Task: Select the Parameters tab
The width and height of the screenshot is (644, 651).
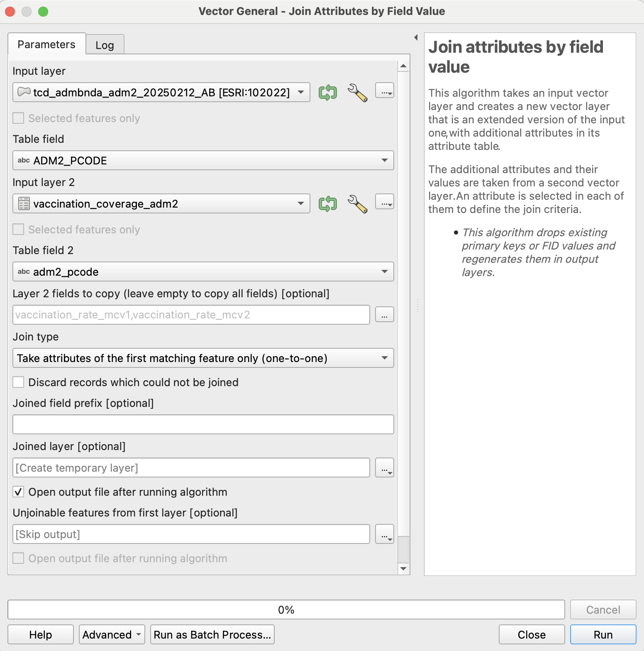Action: pyautogui.click(x=46, y=44)
